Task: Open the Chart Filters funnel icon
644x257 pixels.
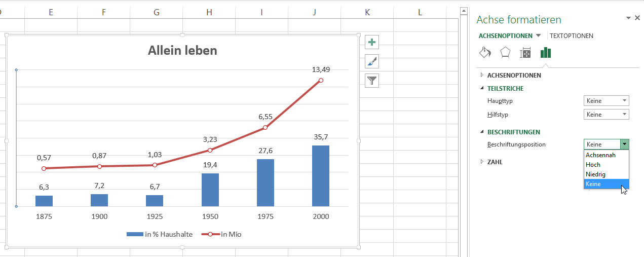Action: tap(372, 81)
